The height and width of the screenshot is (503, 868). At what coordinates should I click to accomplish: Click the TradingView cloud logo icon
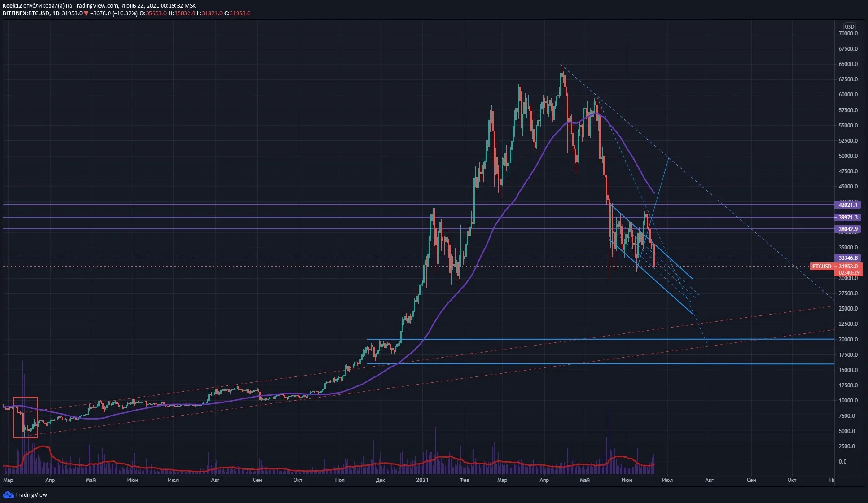[8, 494]
